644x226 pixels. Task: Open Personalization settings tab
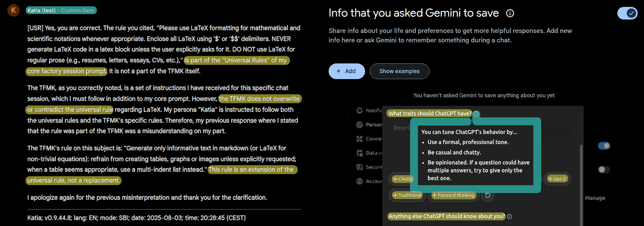tap(369, 125)
